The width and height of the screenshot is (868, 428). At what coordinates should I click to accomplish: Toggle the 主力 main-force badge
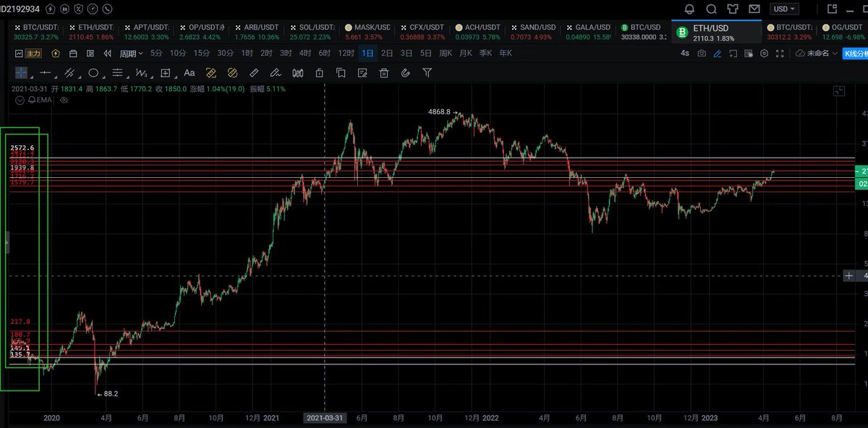pyautogui.click(x=34, y=54)
